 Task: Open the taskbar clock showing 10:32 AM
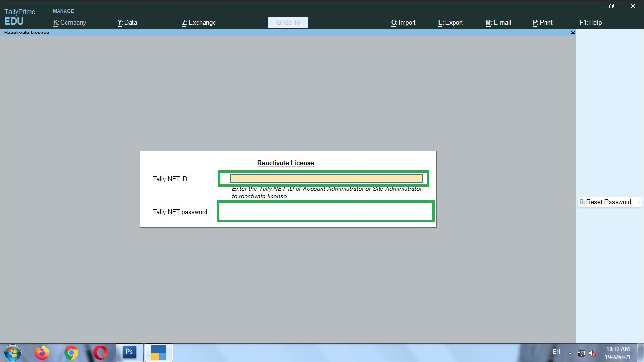pos(618,353)
